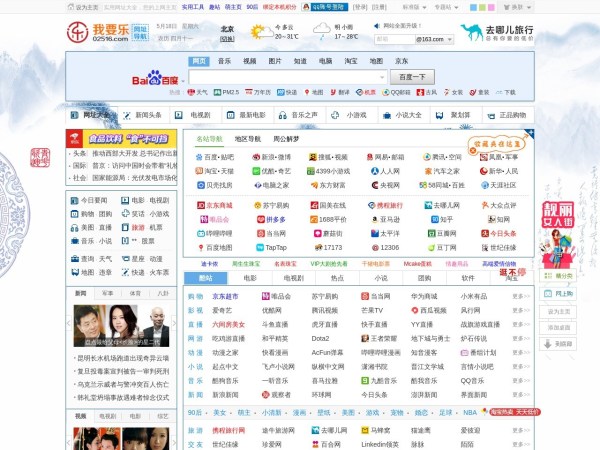Open the TapTap site link
Screen dimensions: 600x450
click(x=271, y=248)
